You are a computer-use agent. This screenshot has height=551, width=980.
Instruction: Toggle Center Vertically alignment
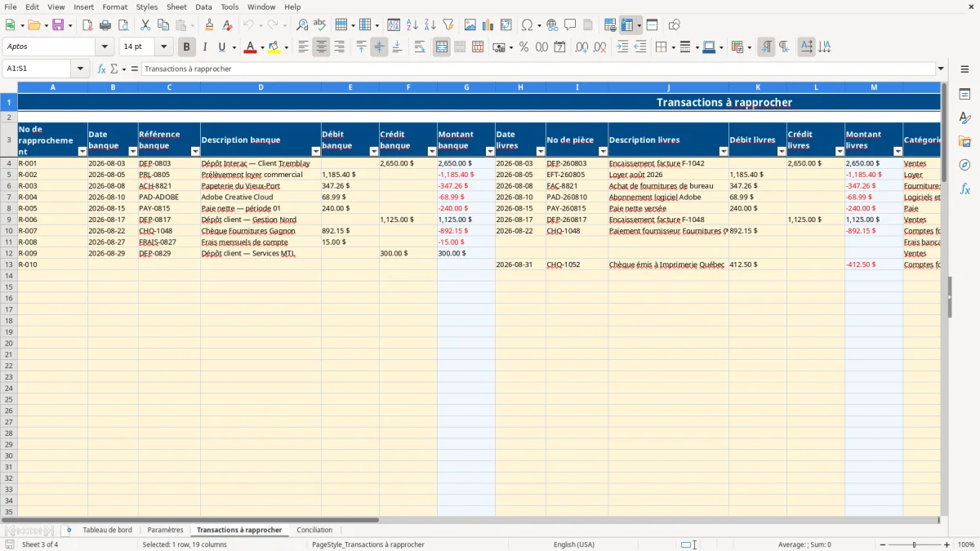(379, 47)
